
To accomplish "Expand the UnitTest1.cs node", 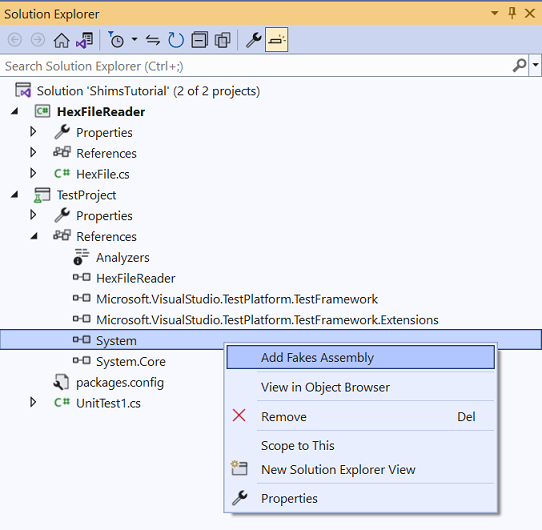I will coord(33,402).
